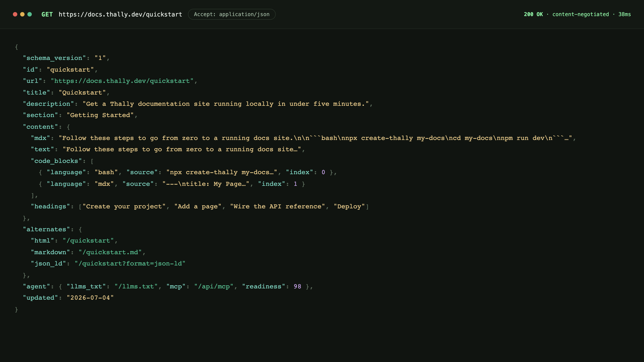
Task: Click the "description" key
Action: (x=48, y=104)
